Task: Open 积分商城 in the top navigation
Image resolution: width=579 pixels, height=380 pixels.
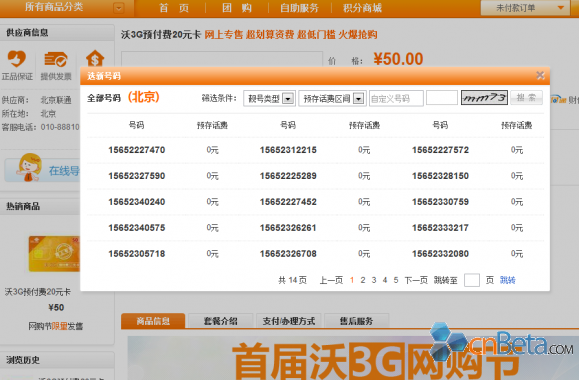Action: 362,8
